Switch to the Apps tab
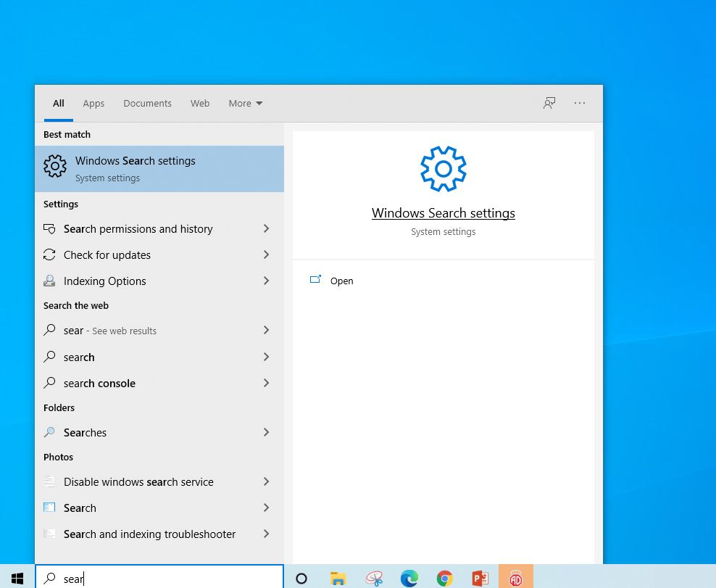 (93, 103)
